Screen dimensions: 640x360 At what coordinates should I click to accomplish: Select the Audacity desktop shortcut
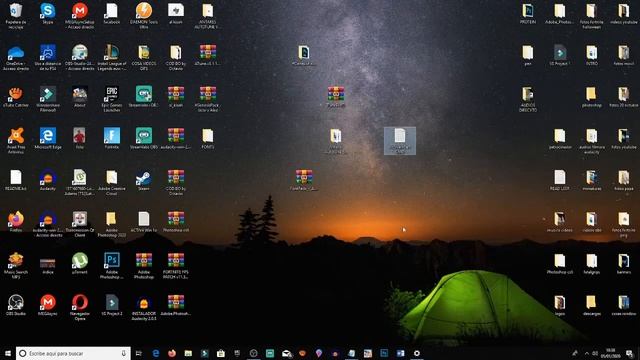coord(48,180)
